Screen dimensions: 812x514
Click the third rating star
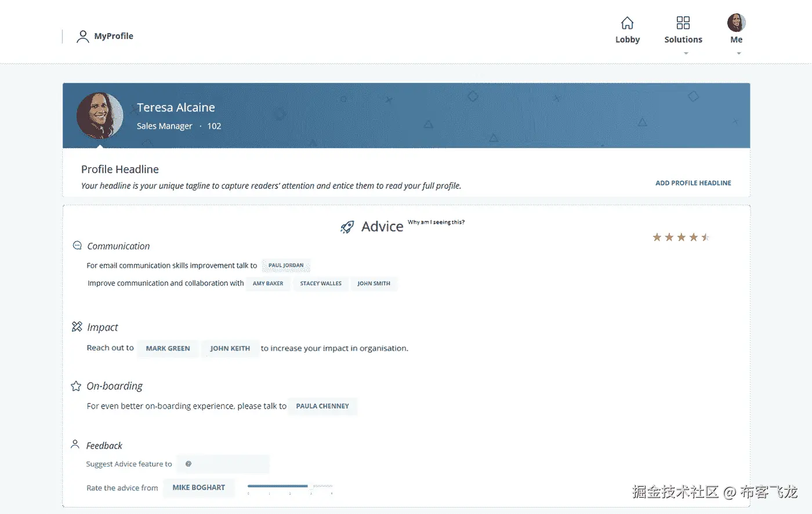(x=681, y=237)
